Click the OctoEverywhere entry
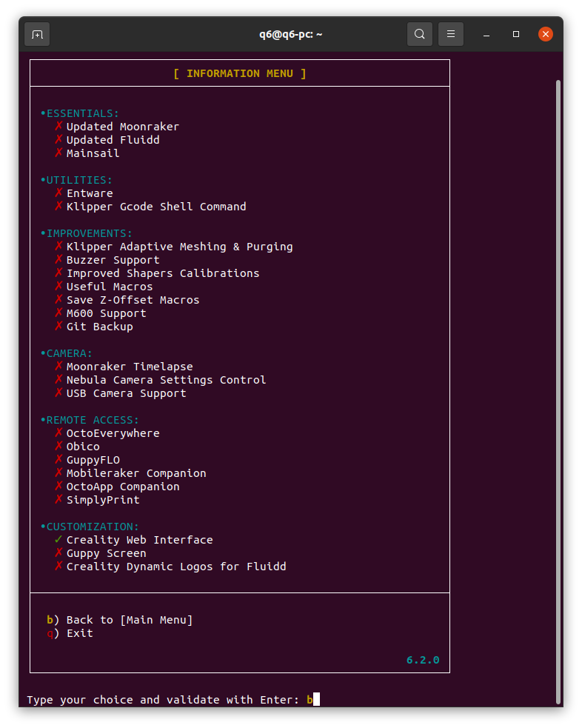Viewport: 582px width, 728px height. pyautogui.click(x=113, y=433)
